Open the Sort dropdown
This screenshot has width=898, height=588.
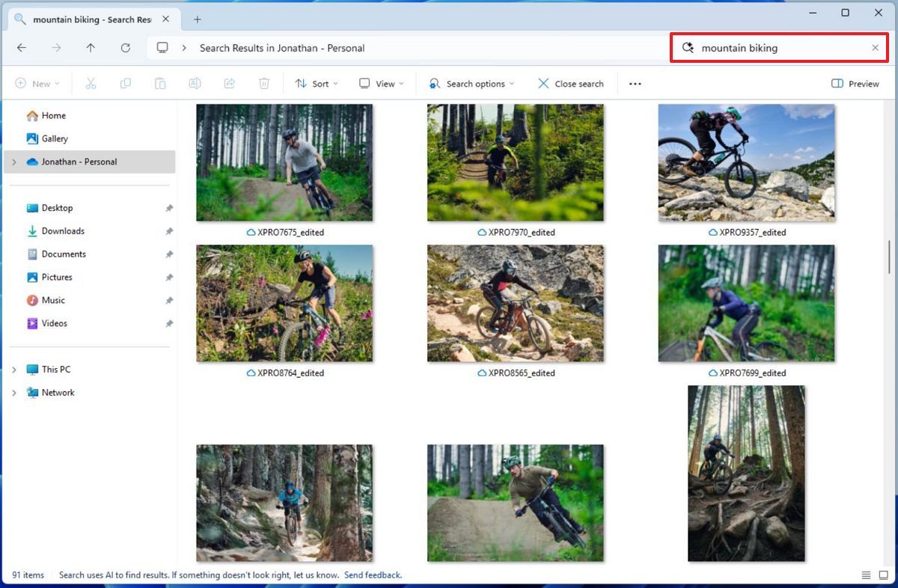(x=317, y=83)
